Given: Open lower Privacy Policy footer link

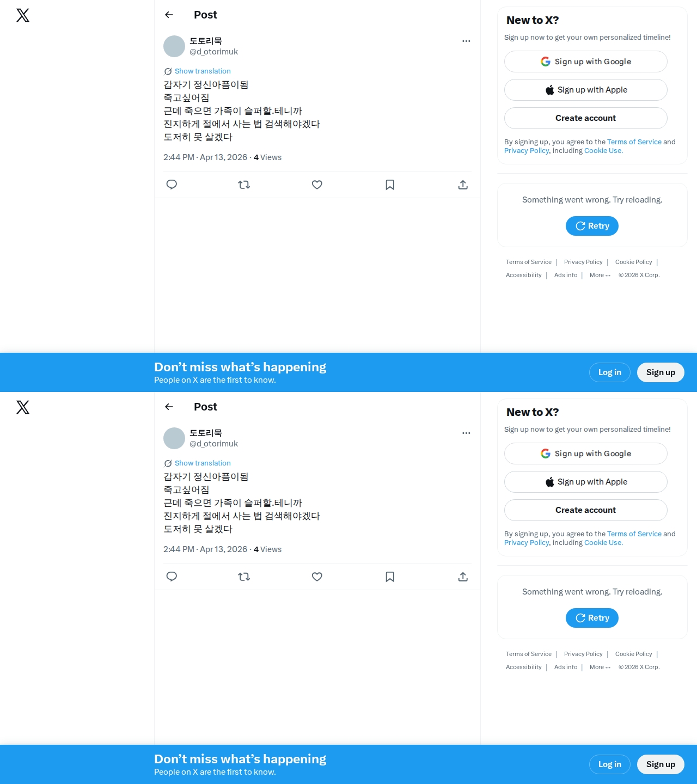Looking at the screenshot, I should tap(583, 654).
